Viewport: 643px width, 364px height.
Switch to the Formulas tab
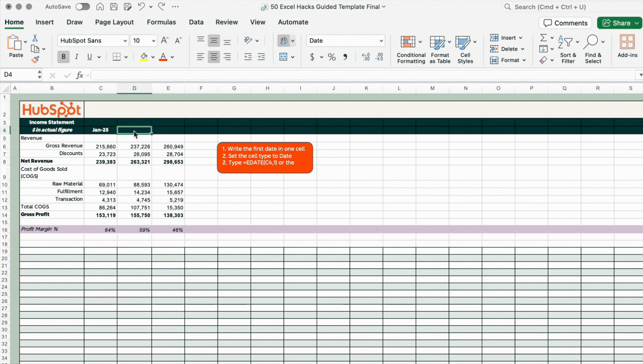pos(161,22)
